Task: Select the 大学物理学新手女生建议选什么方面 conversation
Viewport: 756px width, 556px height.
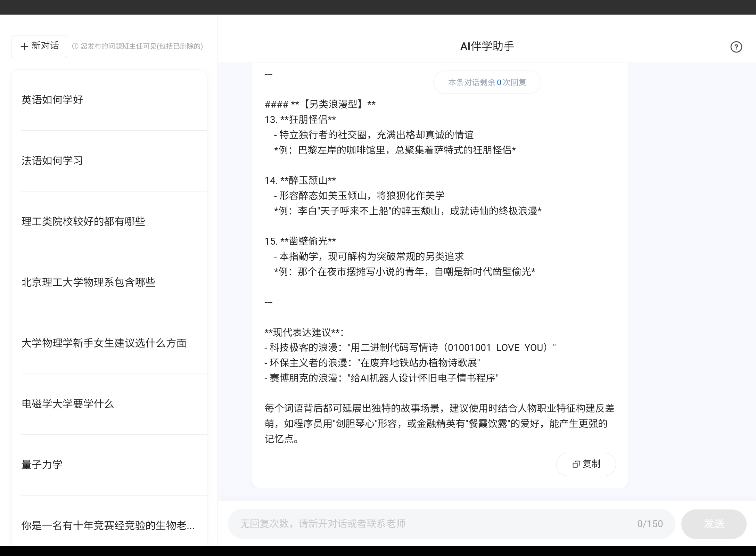Action: [x=104, y=343]
